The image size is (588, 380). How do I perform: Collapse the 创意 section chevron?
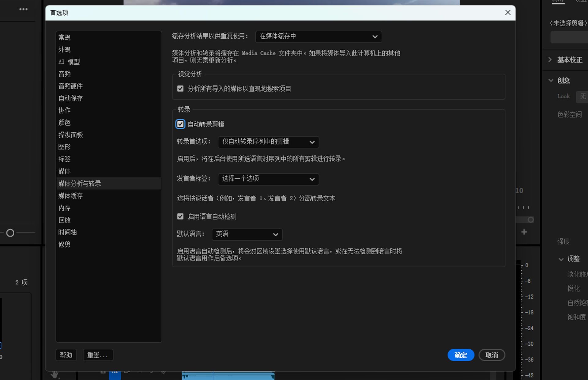click(x=551, y=80)
